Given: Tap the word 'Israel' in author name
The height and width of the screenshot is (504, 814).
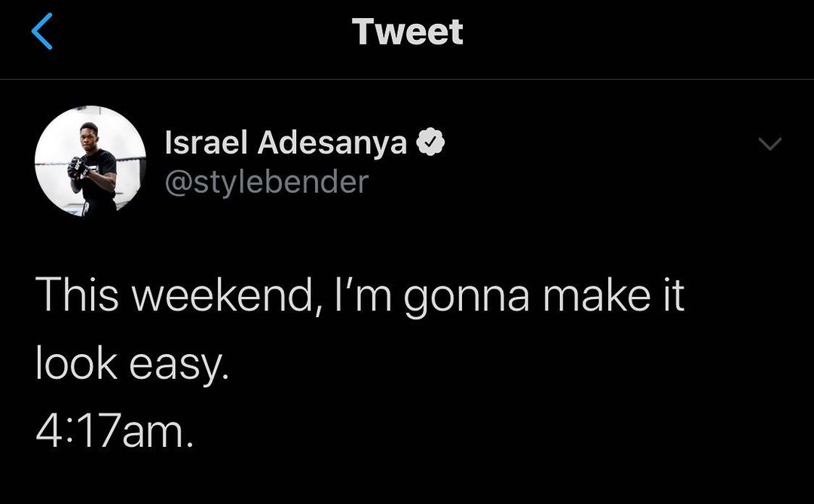Looking at the screenshot, I should point(207,142).
